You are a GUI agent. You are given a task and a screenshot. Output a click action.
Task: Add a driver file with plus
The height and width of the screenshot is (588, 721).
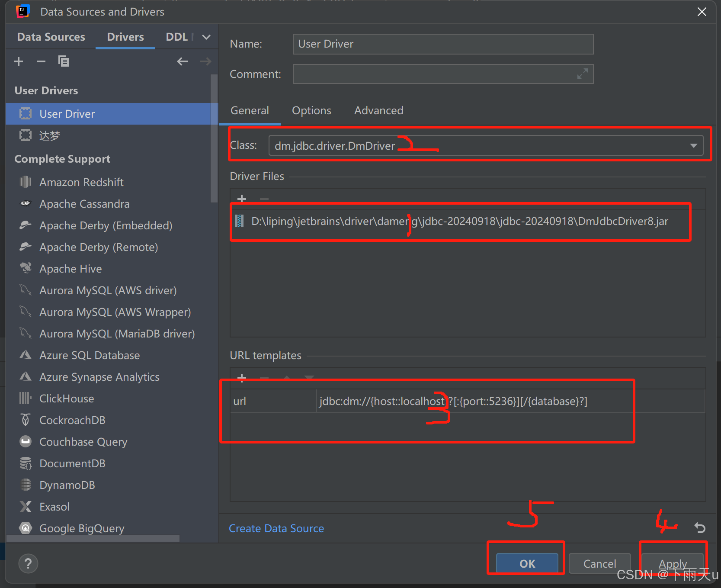pyautogui.click(x=242, y=199)
